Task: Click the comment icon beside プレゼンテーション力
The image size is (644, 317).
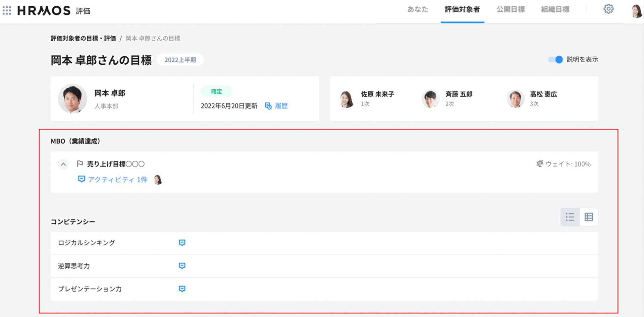Action: (x=182, y=289)
